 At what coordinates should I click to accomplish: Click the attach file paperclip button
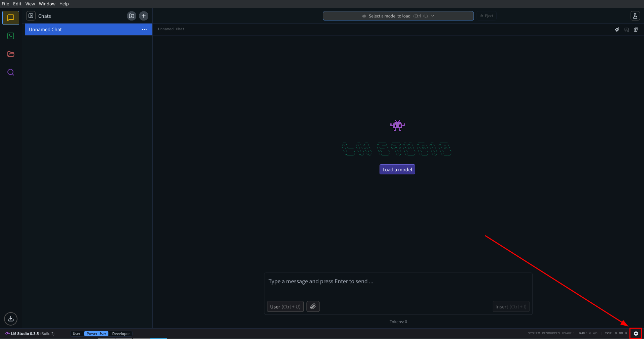[313, 306]
